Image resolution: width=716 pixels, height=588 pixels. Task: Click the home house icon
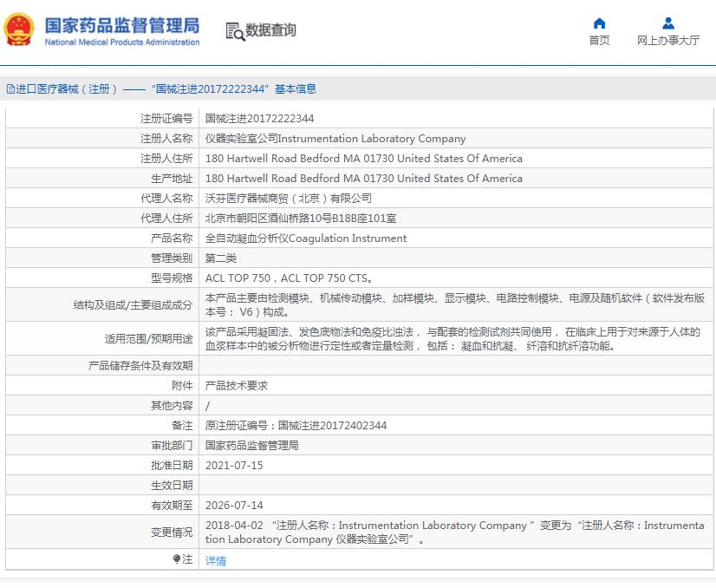click(599, 23)
